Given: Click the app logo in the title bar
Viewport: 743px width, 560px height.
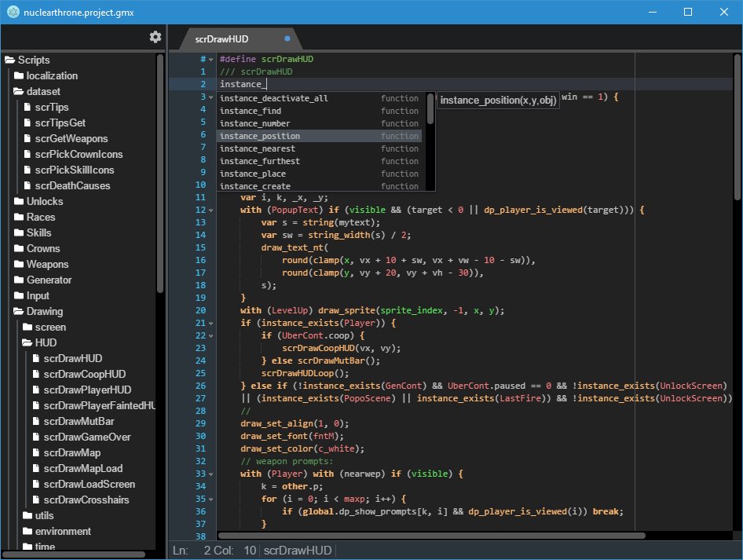Looking at the screenshot, I should (13, 13).
